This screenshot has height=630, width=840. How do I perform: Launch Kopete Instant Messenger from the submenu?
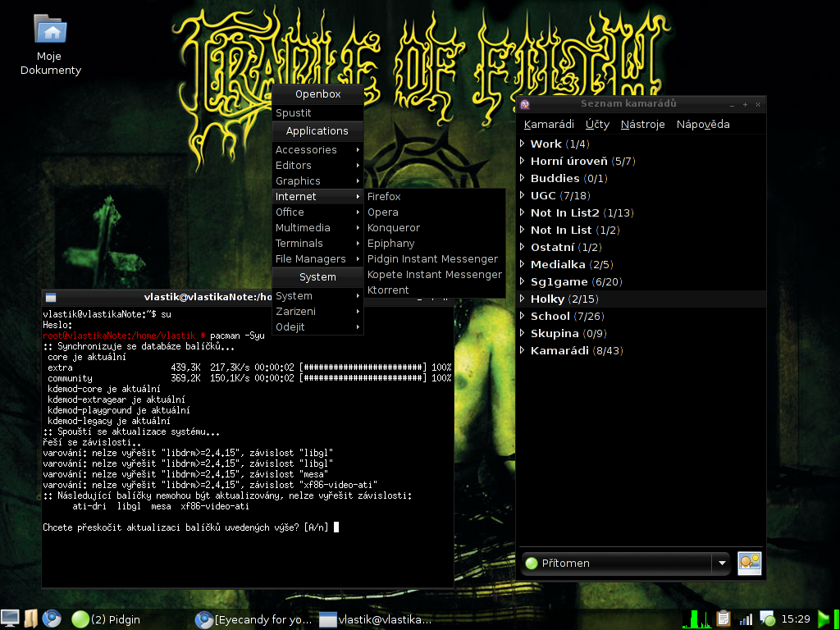click(435, 274)
